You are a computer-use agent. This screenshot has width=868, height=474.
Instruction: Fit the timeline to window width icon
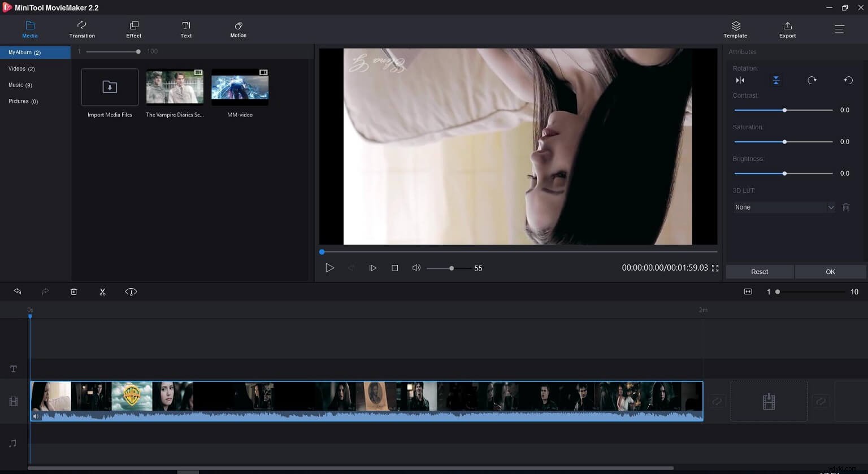(x=748, y=292)
